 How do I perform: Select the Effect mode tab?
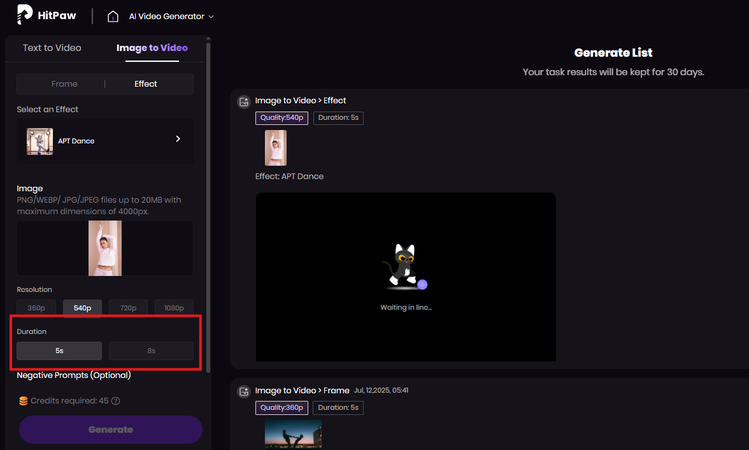pos(146,84)
